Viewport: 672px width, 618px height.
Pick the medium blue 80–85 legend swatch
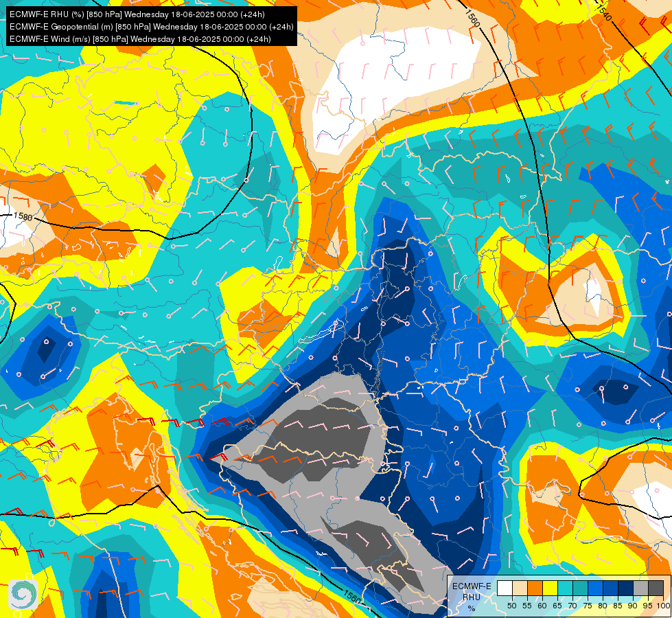point(611,588)
